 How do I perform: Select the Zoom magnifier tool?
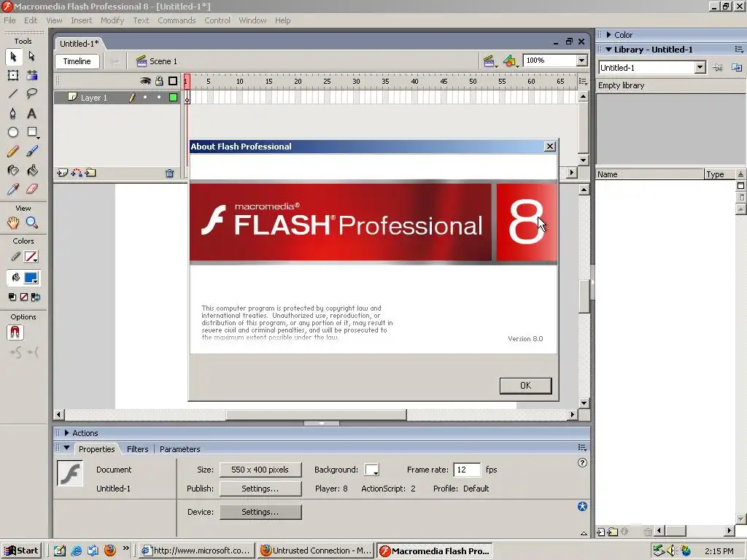[32, 222]
